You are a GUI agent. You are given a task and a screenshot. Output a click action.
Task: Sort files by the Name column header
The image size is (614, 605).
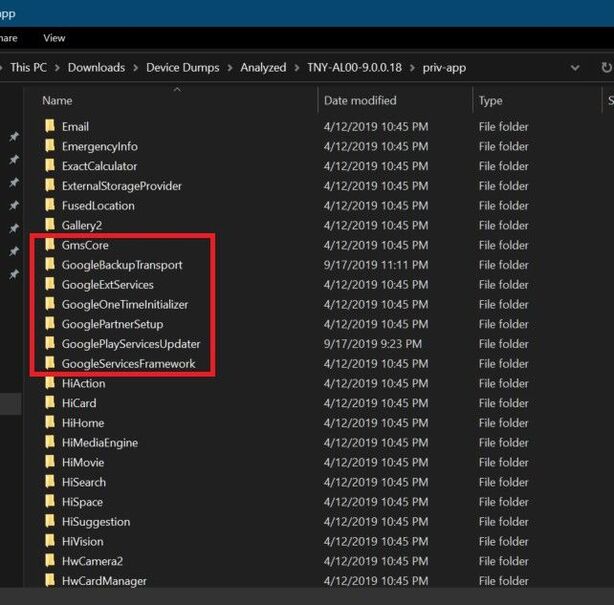57,101
